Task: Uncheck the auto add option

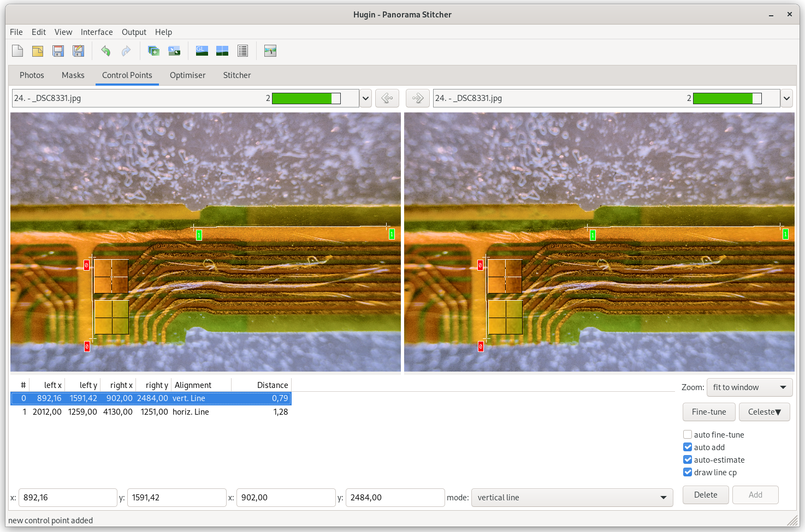Action: tap(688, 447)
